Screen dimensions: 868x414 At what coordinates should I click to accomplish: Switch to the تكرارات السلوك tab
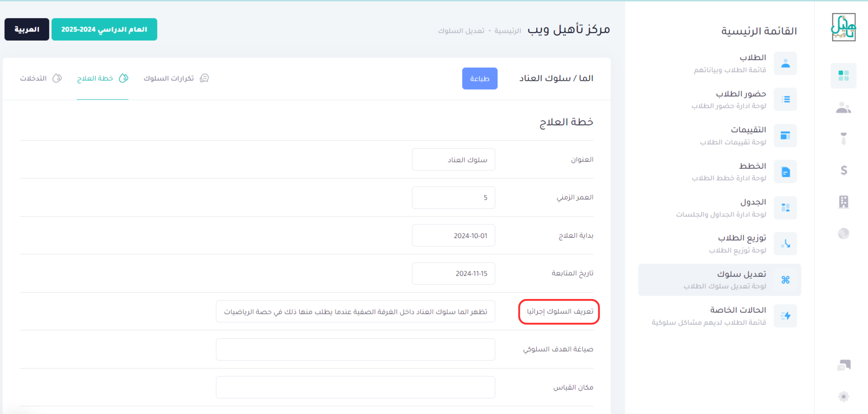[176, 78]
